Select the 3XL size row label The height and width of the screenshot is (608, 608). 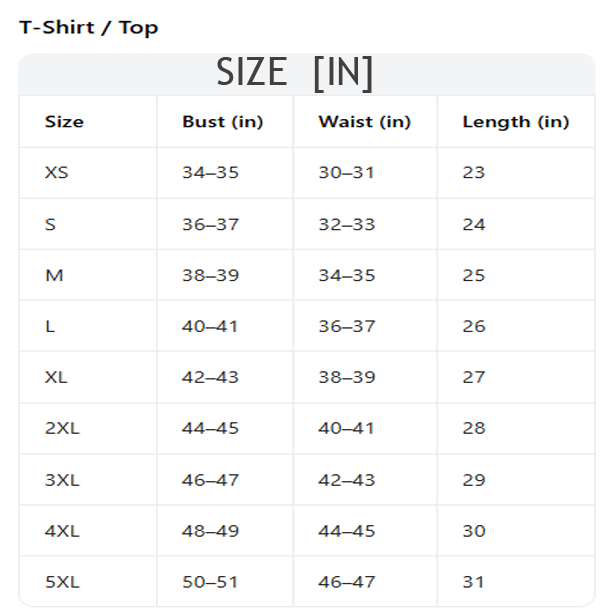click(62, 480)
